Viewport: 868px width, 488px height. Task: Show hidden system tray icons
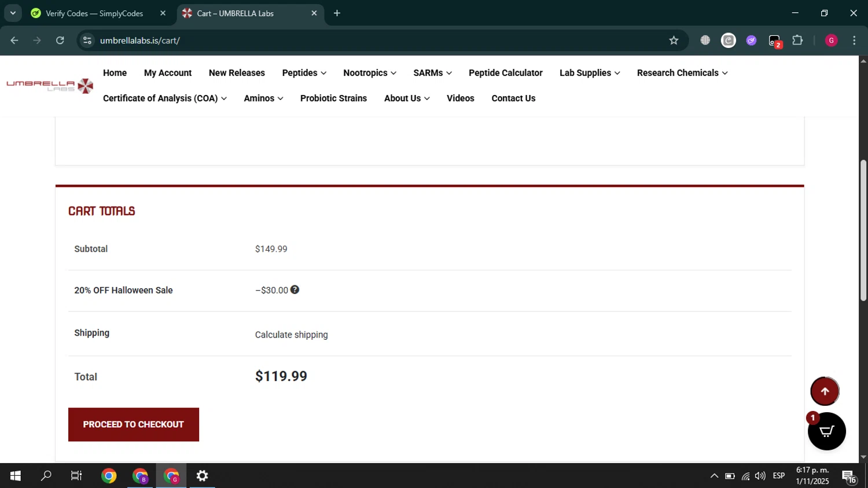click(714, 476)
